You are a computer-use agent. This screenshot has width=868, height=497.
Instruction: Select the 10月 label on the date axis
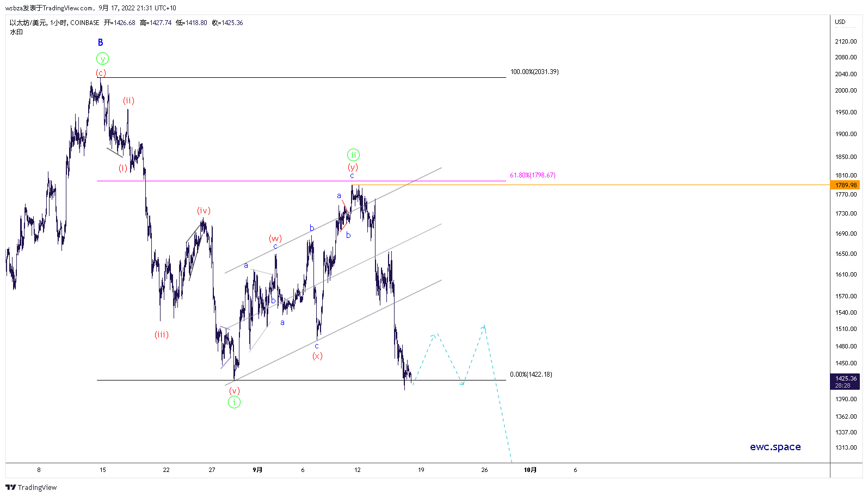tap(530, 470)
